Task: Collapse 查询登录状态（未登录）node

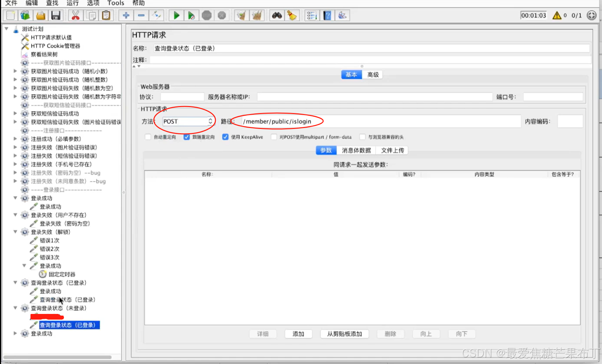Action: click(15, 308)
